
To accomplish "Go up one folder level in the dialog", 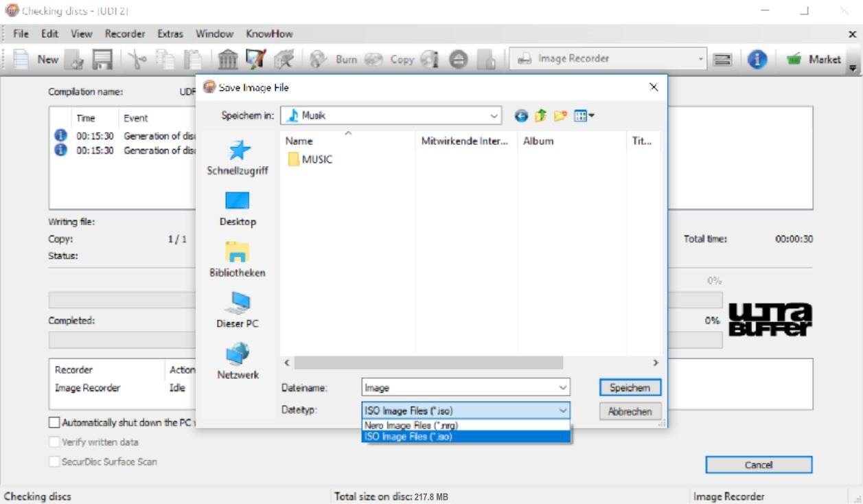I will tap(539, 115).
